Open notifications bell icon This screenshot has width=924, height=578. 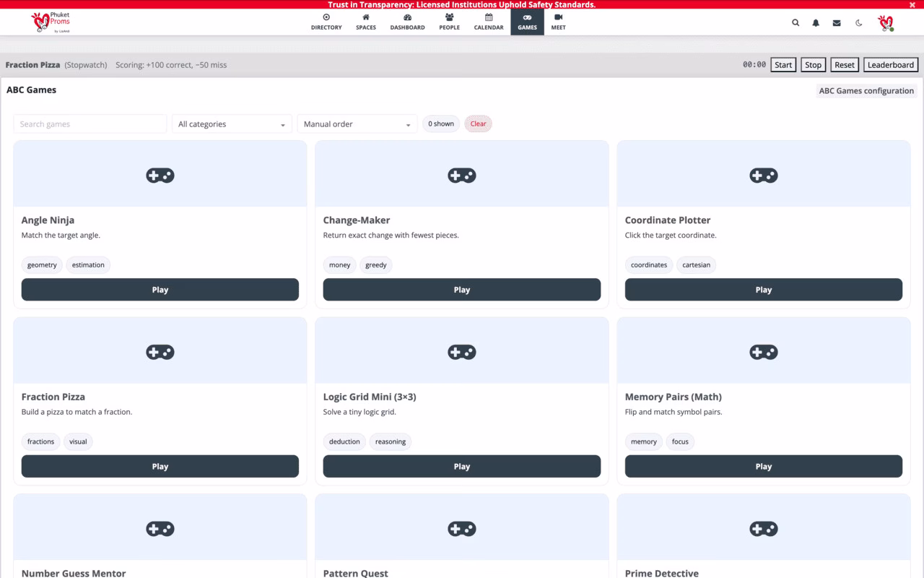coord(816,22)
